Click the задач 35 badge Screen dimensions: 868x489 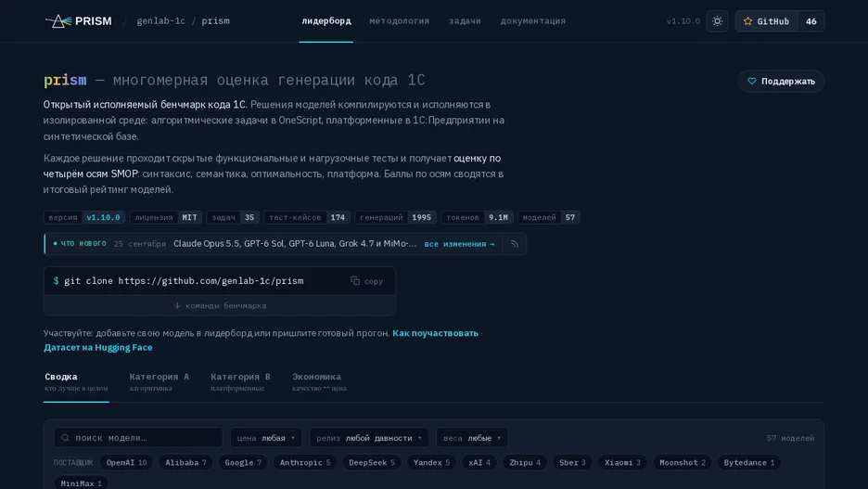coord(233,217)
